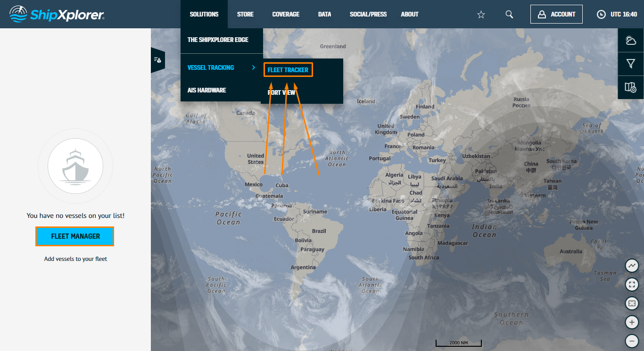Click the Argentina label on the map
This screenshot has height=351, width=644.
pyautogui.click(x=303, y=267)
